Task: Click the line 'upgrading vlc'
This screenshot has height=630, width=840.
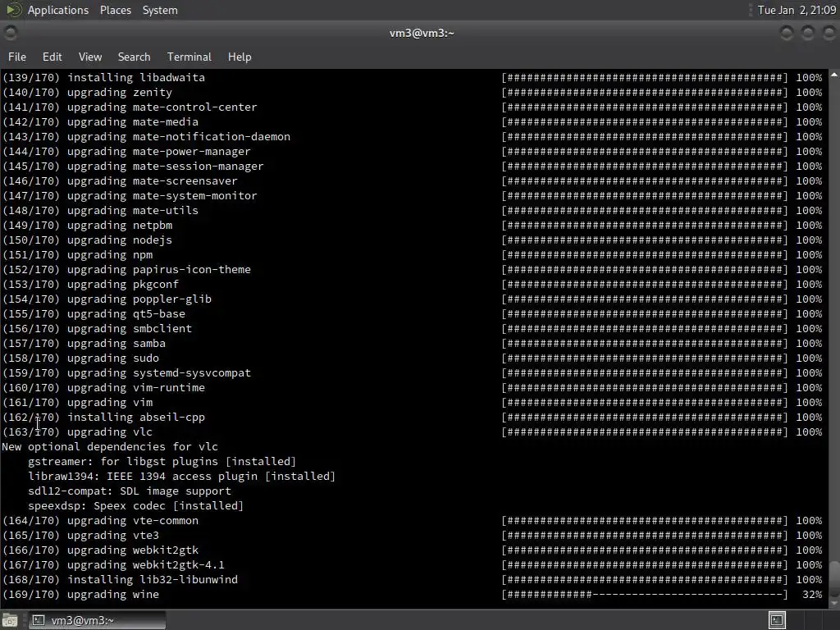Action: pos(78,431)
